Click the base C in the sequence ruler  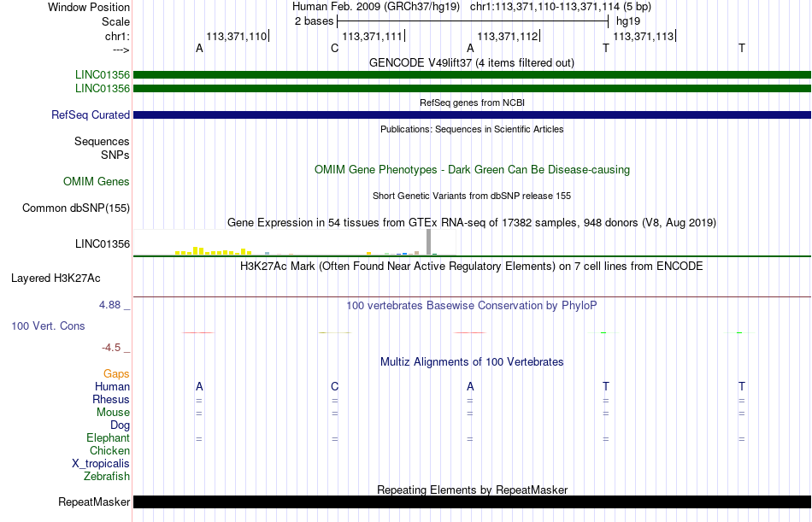click(334, 48)
